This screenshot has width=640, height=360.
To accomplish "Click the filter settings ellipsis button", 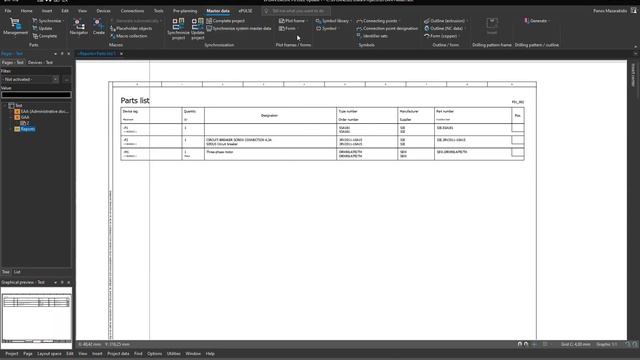I will [x=67, y=79].
